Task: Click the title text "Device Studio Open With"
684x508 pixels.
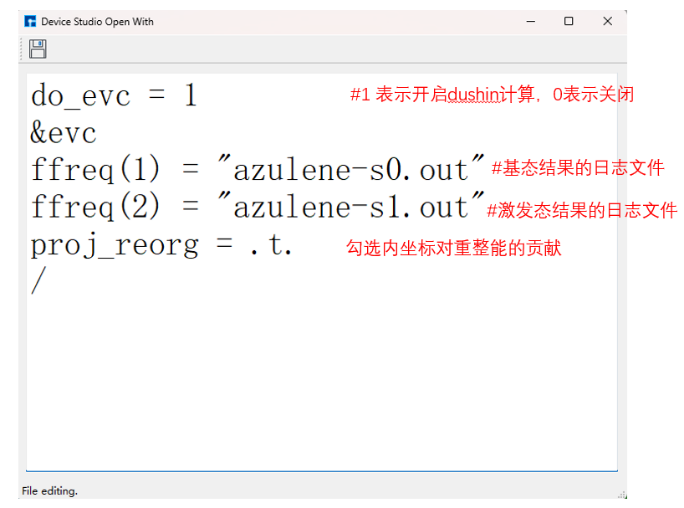Action: tap(97, 21)
